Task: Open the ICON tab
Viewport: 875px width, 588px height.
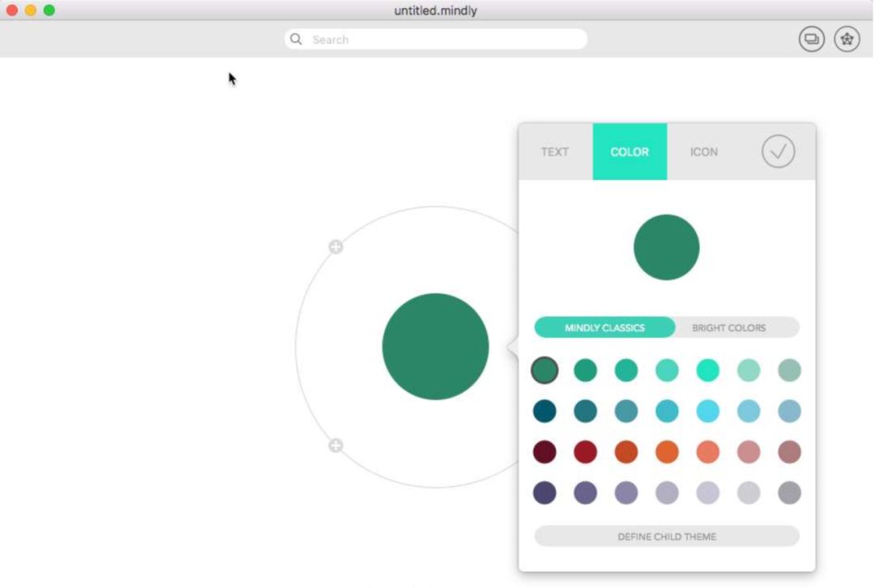Action: (x=704, y=151)
